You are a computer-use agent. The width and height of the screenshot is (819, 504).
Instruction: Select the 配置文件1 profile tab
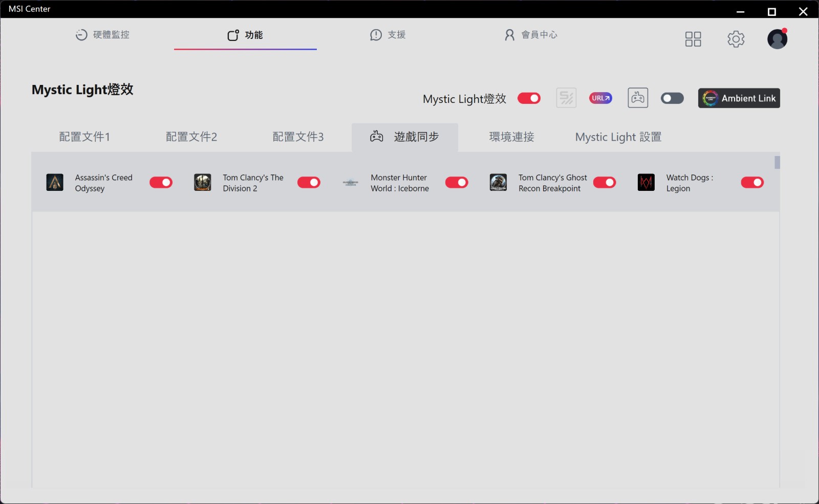click(x=84, y=137)
